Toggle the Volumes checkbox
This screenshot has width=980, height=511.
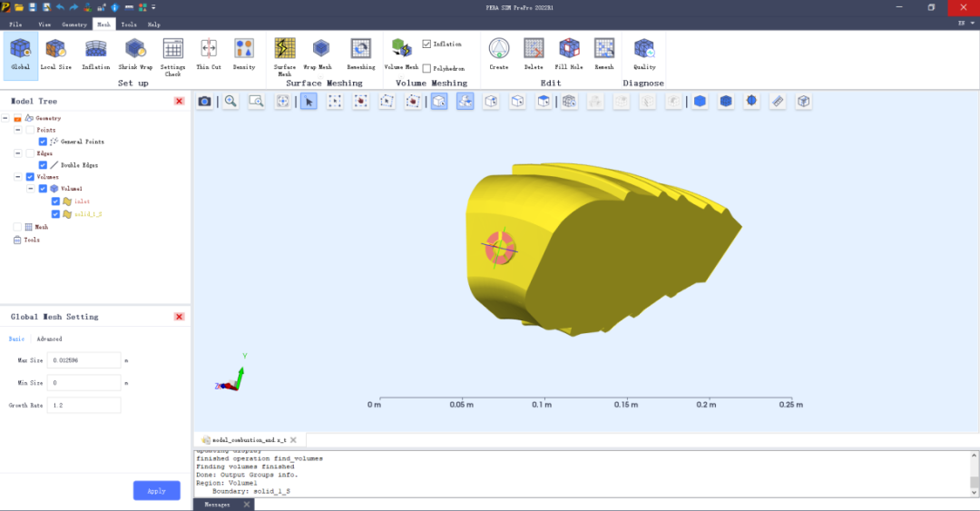(x=30, y=177)
